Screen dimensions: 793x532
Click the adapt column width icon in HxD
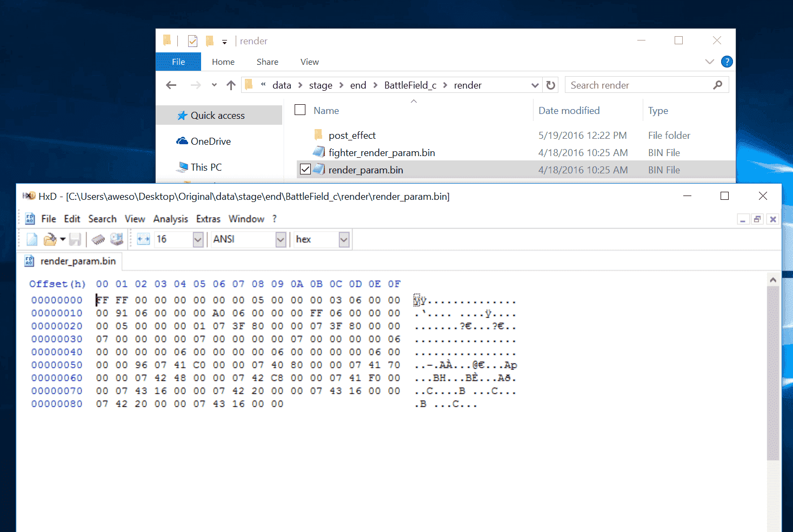coord(143,239)
